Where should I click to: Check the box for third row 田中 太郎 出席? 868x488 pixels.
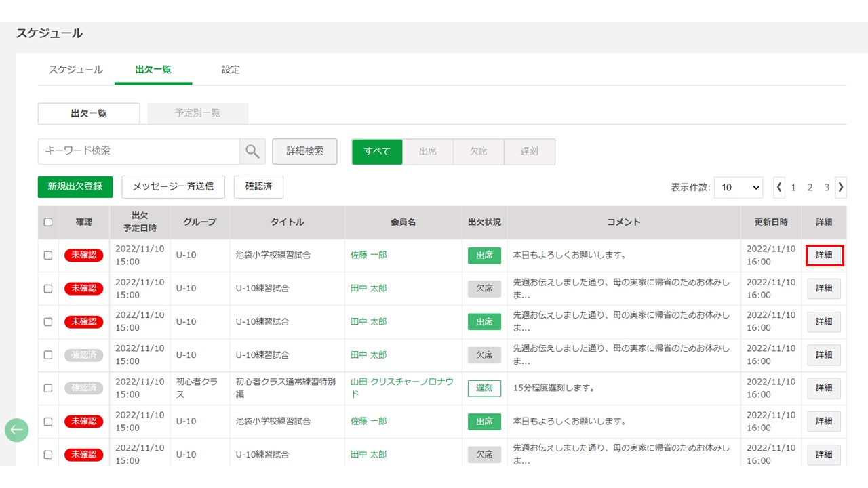click(x=48, y=322)
